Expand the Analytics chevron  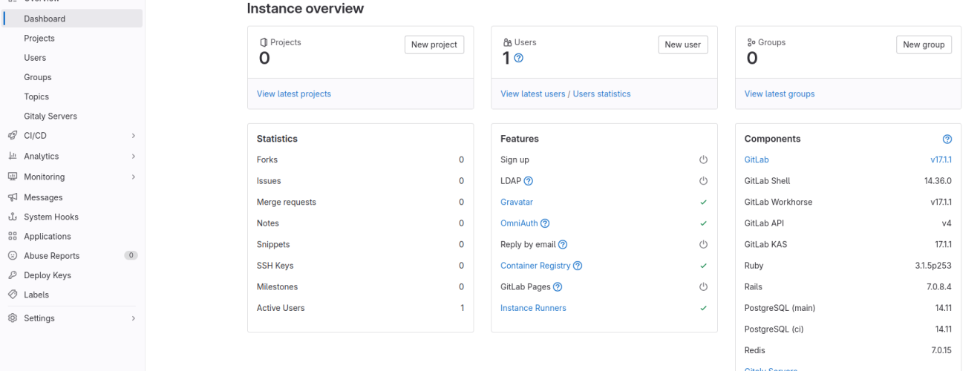click(134, 157)
